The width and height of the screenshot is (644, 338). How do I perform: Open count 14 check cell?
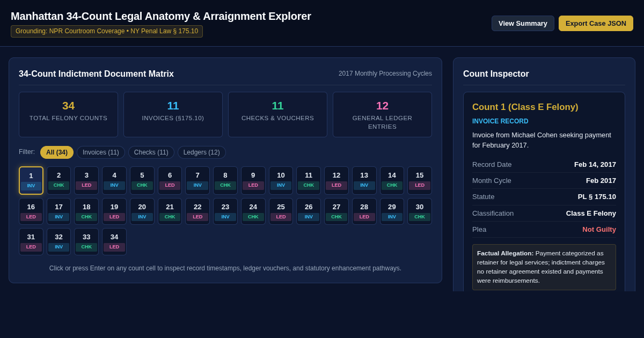point(392,180)
